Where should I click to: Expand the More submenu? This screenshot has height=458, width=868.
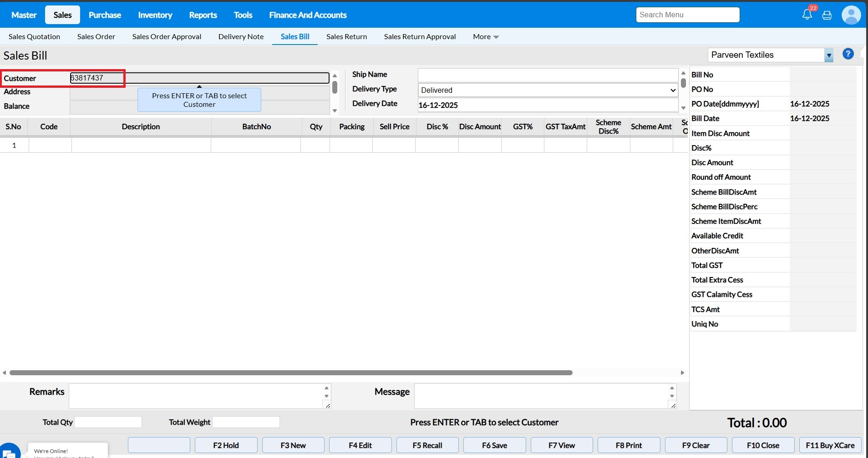tap(486, 37)
